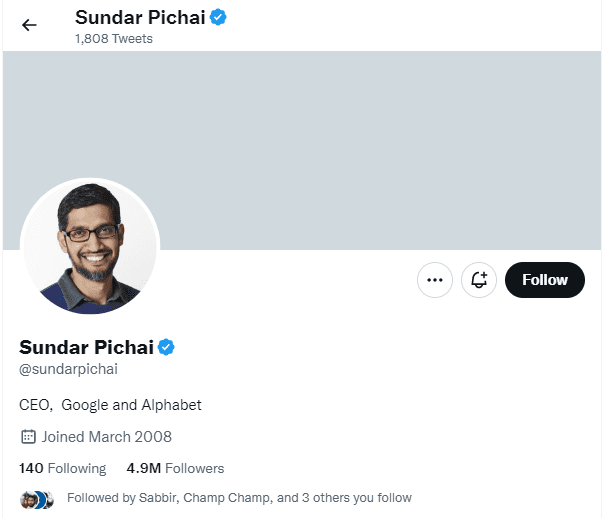Viewport: 602px width, 518px height.
Task: Click the @sundarpichai handle
Action: (68, 369)
